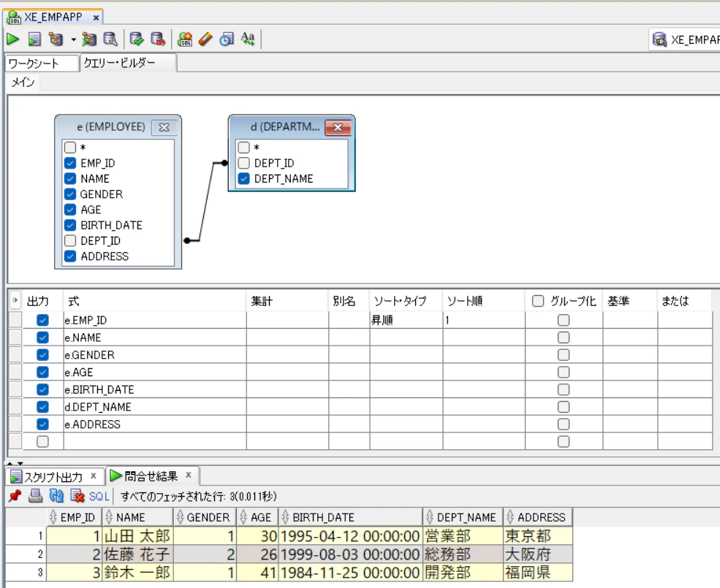Sort results by ADDRESS column header

[538, 517]
